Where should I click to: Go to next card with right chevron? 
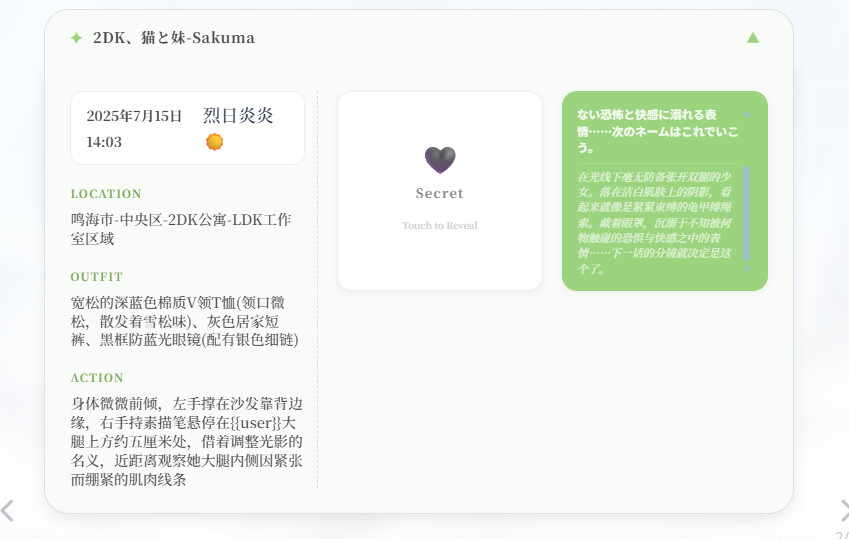tap(844, 511)
